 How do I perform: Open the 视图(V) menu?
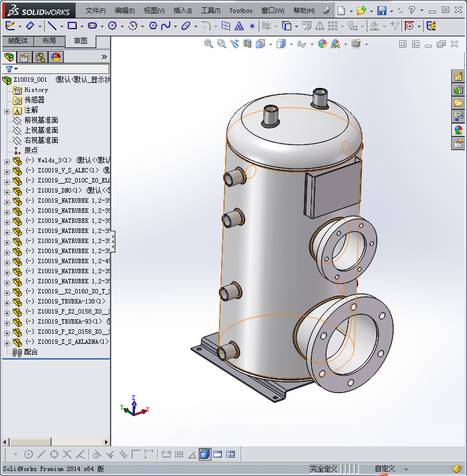point(154,11)
